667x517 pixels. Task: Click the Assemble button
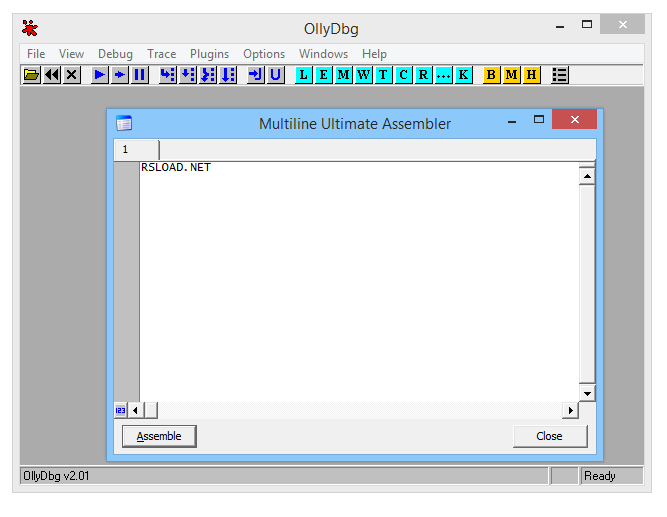(159, 436)
